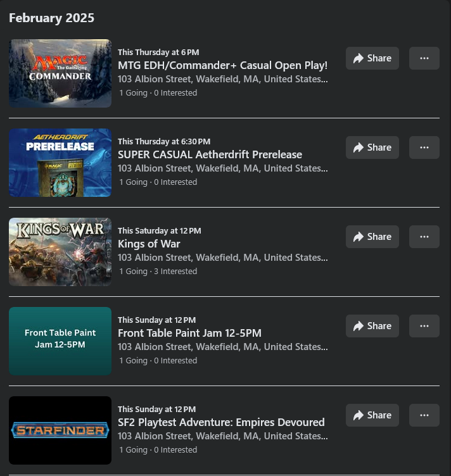Open more options for MTG EDH/Commander+ event
The width and height of the screenshot is (451, 476).
[x=424, y=58]
